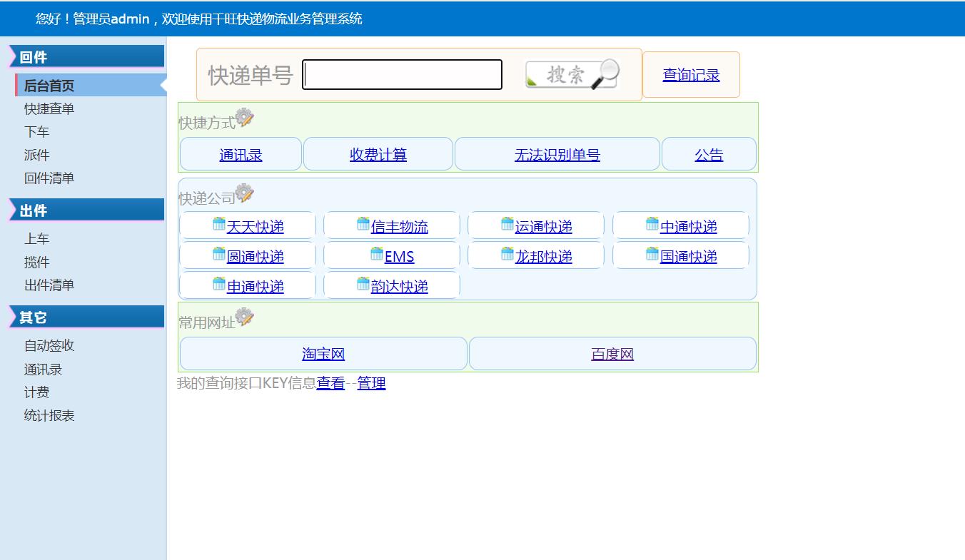
Task: Focus the 快递单号 input field
Action: coord(403,75)
